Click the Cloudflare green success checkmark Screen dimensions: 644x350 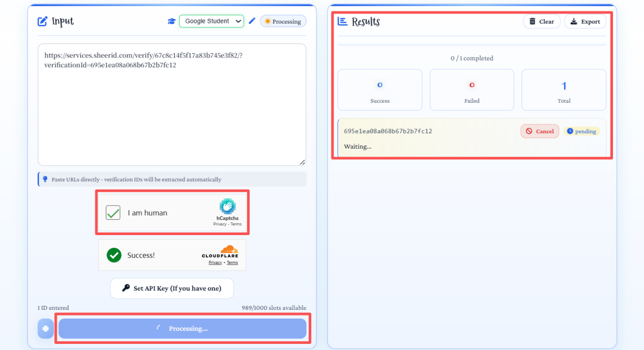click(x=114, y=255)
